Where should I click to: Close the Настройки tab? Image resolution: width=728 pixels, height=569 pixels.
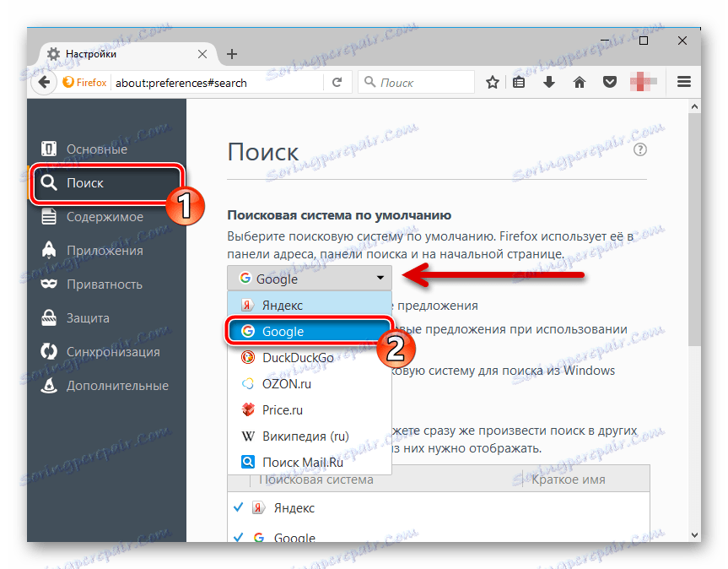coord(202,54)
